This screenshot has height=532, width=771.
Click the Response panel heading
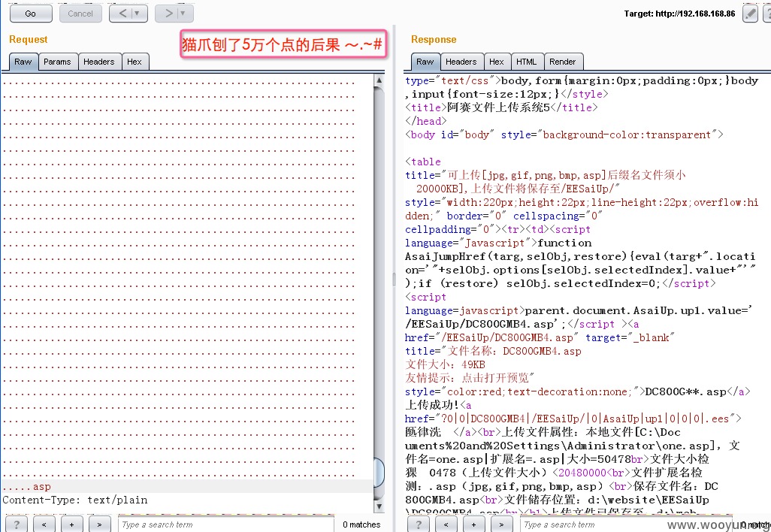coord(434,39)
